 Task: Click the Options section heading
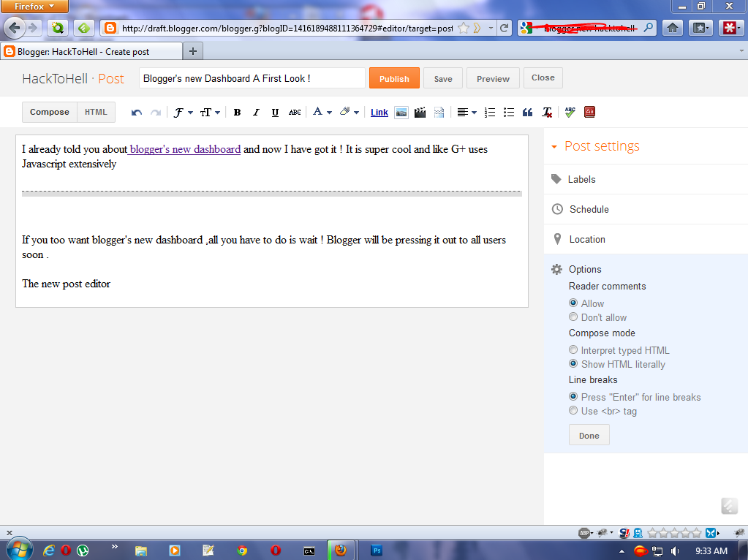(585, 269)
